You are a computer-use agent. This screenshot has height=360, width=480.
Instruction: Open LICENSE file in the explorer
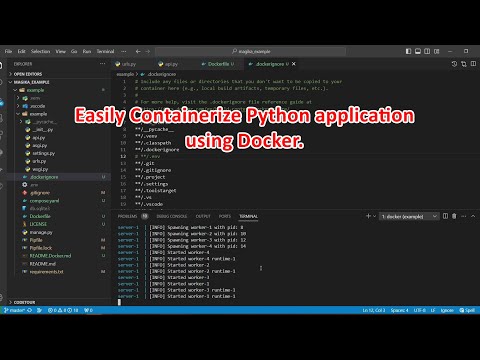[38, 224]
